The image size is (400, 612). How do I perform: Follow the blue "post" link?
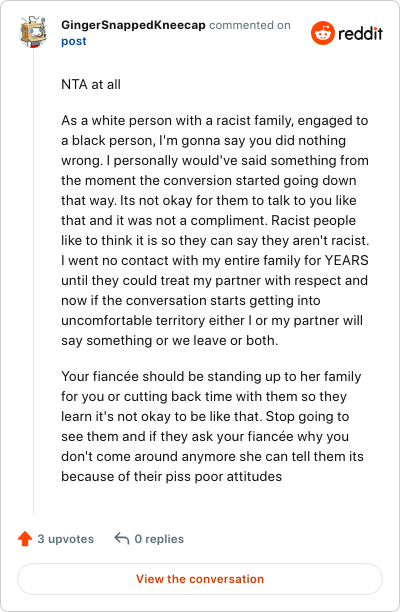(73, 41)
